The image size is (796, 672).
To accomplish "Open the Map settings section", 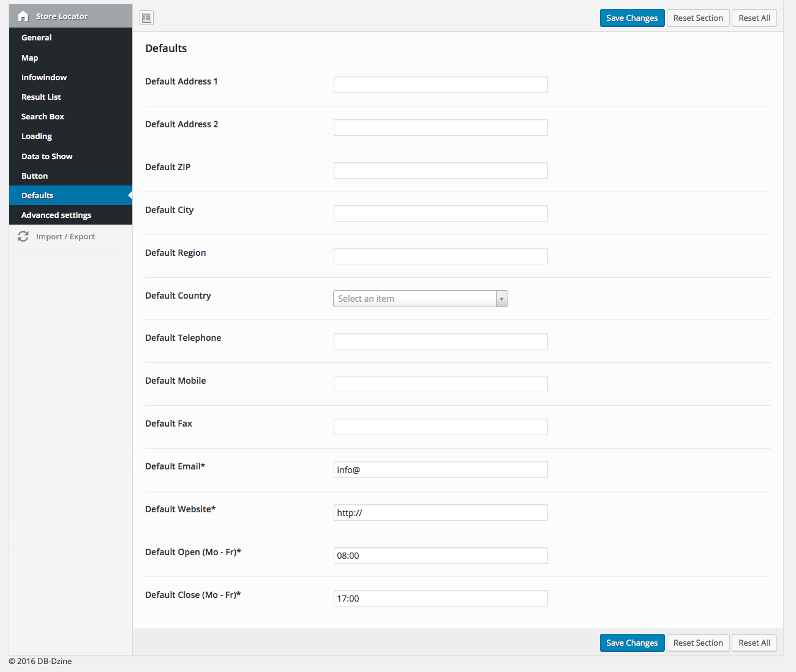I will coord(70,58).
